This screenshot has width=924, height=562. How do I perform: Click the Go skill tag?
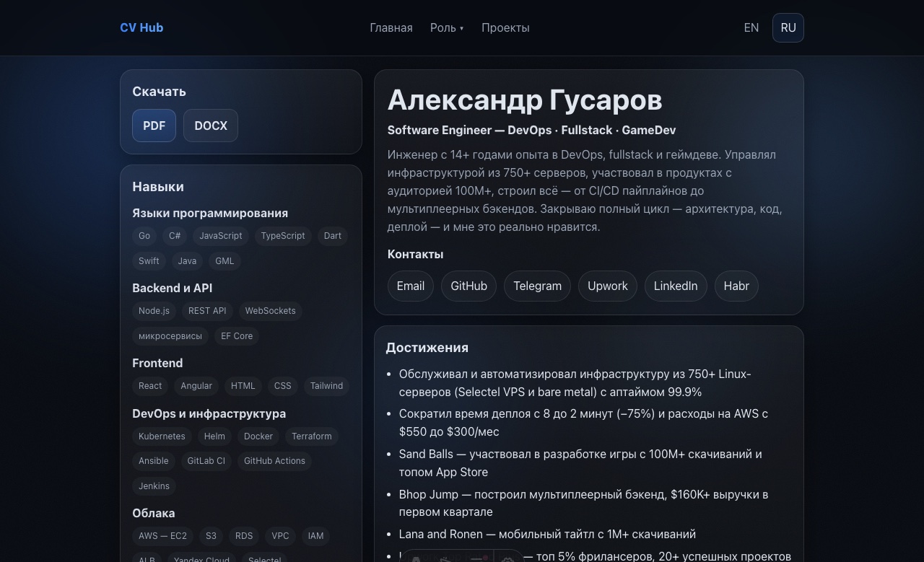click(144, 236)
